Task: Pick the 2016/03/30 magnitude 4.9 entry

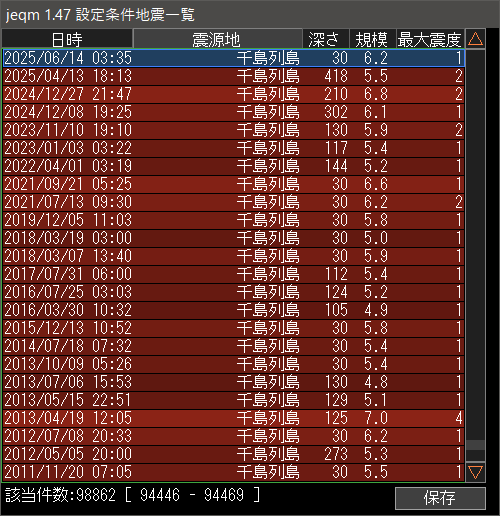Action: 233,310
